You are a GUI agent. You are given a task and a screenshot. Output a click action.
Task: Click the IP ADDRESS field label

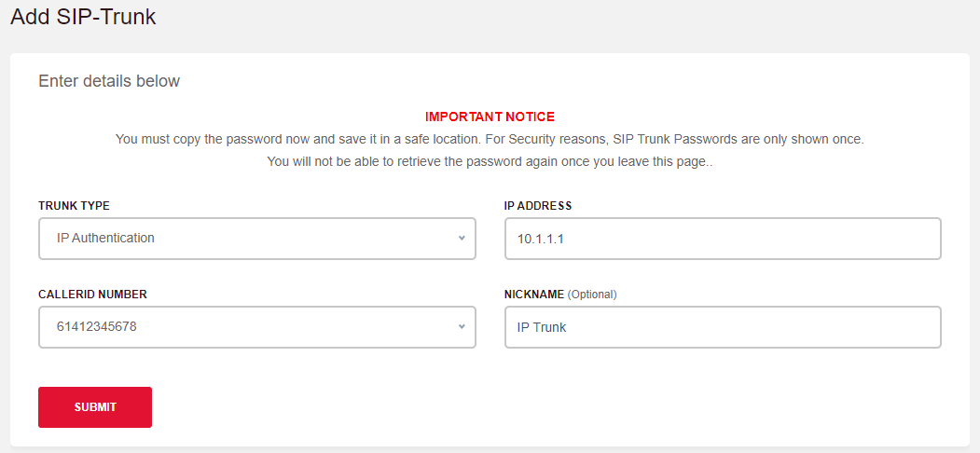538,206
